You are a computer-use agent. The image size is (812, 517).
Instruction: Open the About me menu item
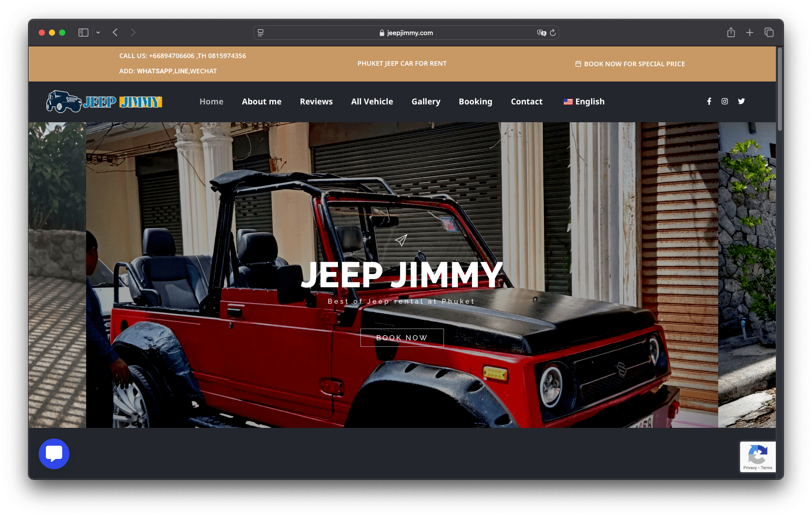[261, 101]
